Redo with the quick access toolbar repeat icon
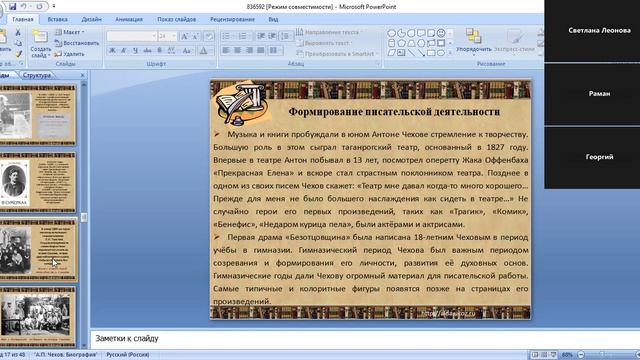Image resolution: width=640 pixels, height=360 pixels. (39, 7)
